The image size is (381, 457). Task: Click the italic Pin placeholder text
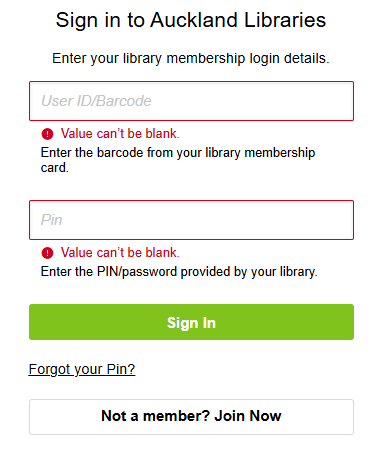(x=52, y=220)
